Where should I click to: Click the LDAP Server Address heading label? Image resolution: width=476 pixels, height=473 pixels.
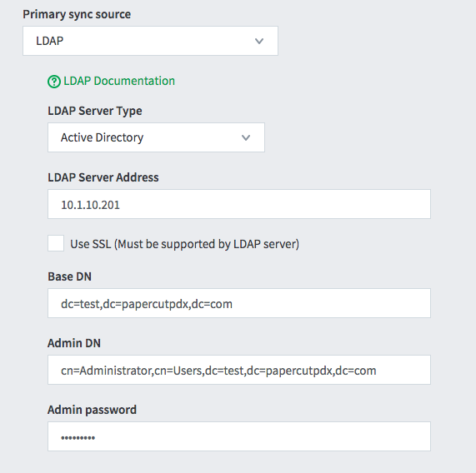pos(103,177)
